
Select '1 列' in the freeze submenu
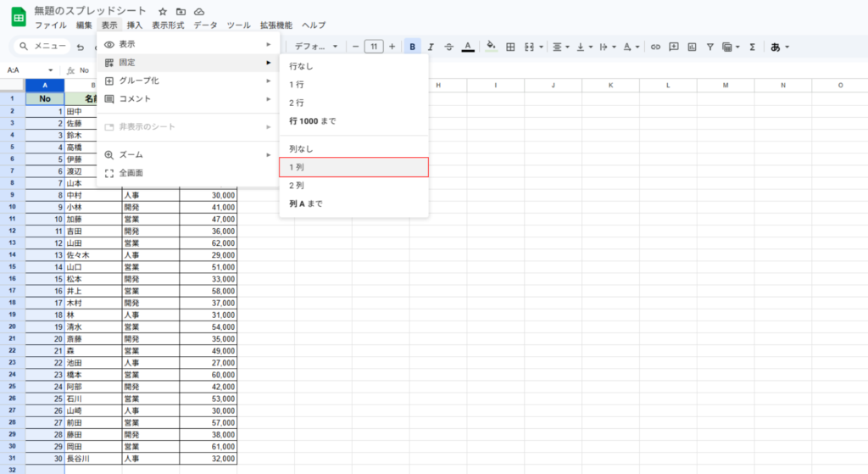353,167
